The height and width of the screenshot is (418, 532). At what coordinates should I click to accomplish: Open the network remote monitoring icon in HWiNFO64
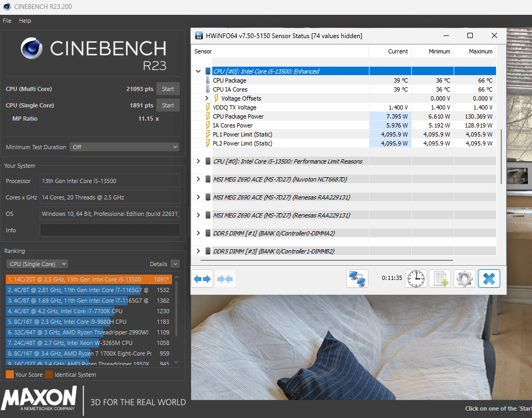point(357,279)
